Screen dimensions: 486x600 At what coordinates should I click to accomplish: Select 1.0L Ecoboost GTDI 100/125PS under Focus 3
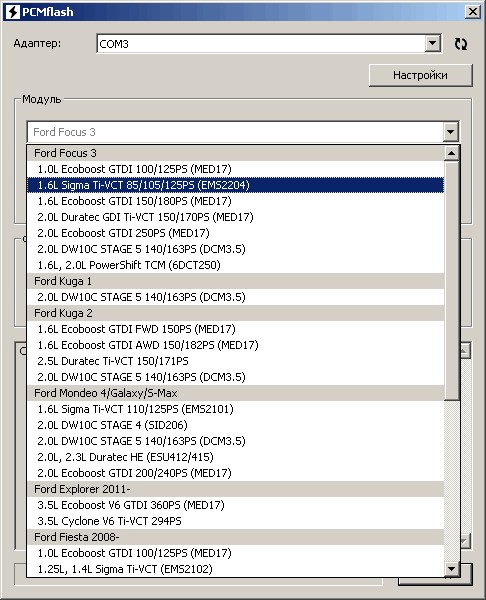click(235, 169)
